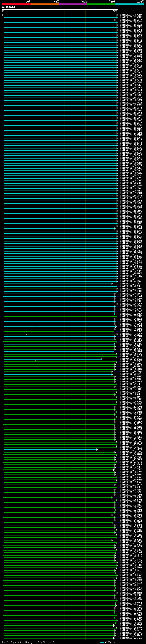Select label UniRef100_Q9T074
The image size is (146, 644).
(131, 58)
